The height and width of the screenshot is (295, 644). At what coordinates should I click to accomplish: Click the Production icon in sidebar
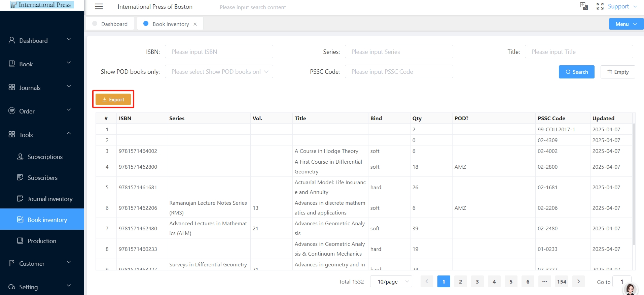point(20,241)
